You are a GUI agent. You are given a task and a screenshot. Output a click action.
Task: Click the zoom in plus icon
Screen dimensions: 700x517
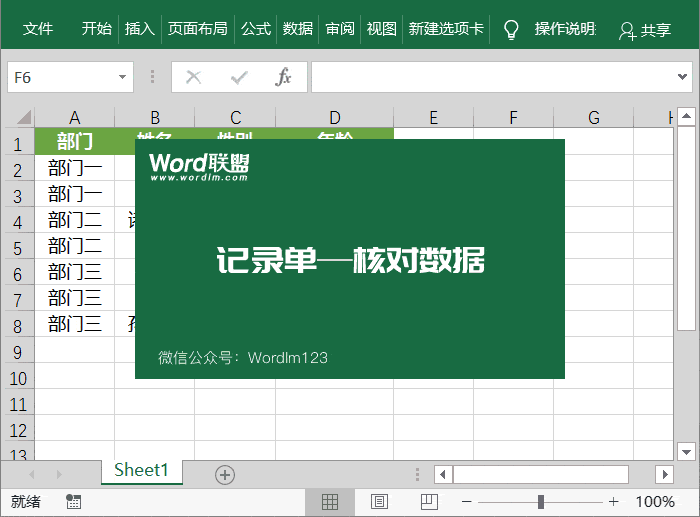614,501
